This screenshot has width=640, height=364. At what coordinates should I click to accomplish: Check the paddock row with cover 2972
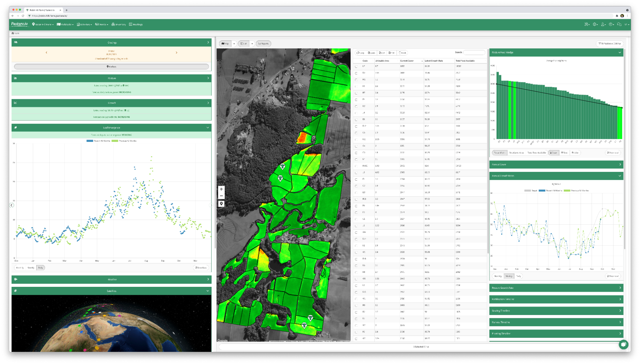[x=356, y=166]
